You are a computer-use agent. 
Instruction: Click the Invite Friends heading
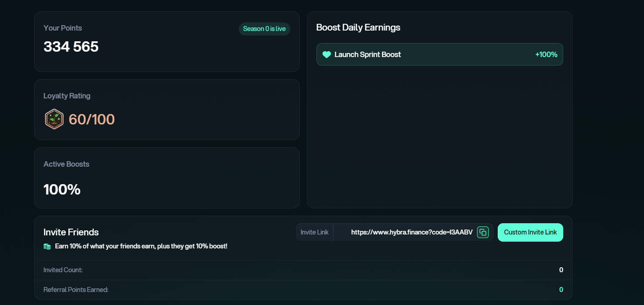coord(71,232)
